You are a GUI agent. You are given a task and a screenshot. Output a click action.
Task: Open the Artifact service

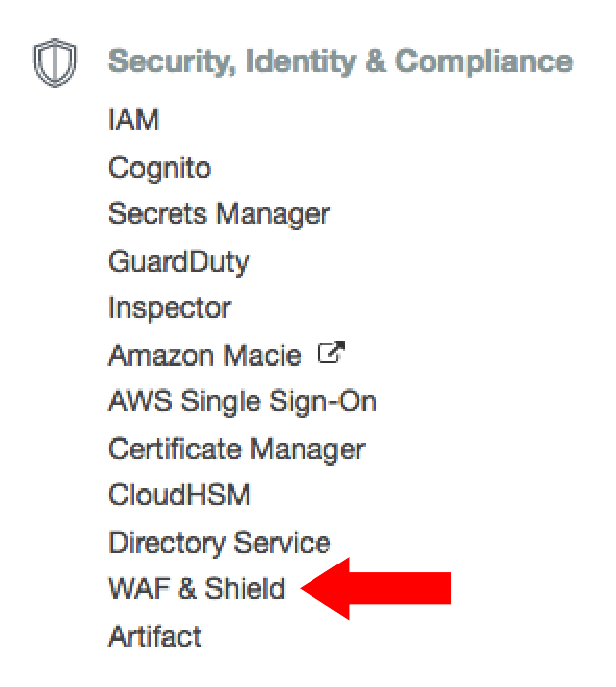(x=154, y=636)
